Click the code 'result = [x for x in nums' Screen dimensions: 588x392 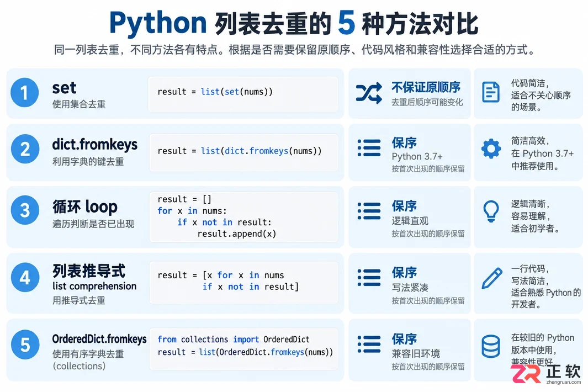tap(220, 275)
